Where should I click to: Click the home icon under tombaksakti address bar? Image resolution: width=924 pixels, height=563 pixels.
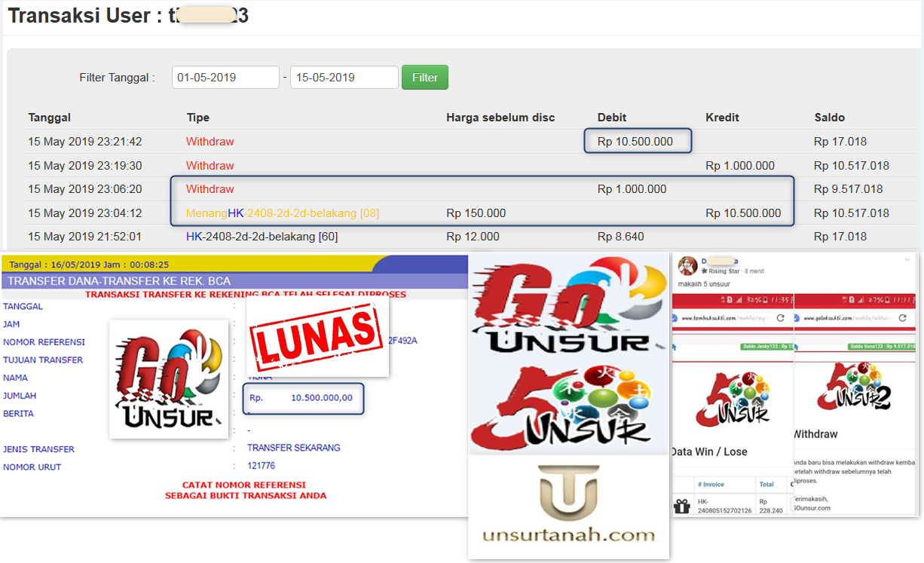click(x=675, y=347)
